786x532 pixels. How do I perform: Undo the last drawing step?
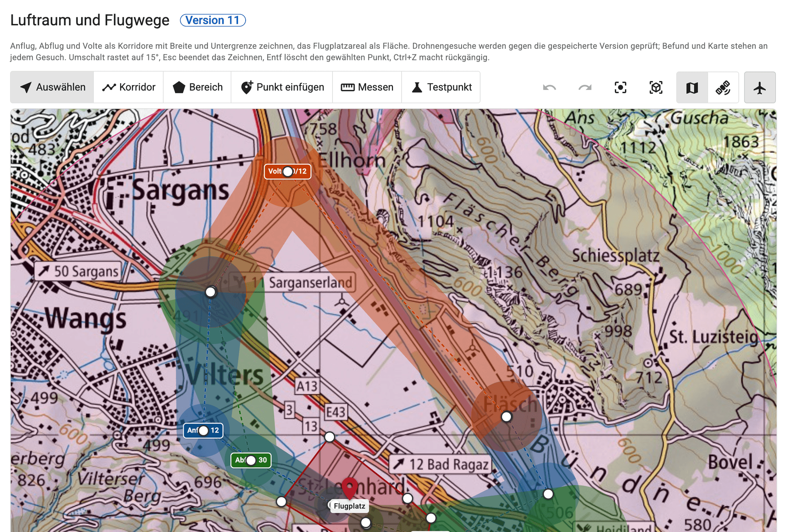click(x=549, y=88)
